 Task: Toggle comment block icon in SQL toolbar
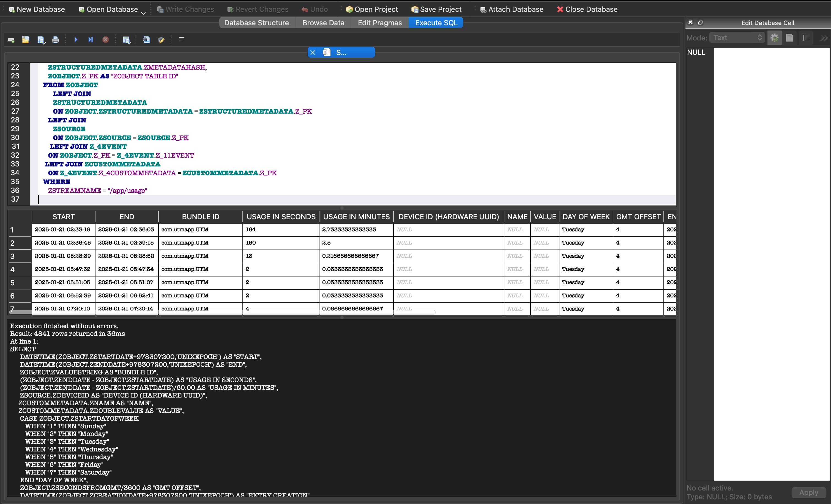[181, 39]
